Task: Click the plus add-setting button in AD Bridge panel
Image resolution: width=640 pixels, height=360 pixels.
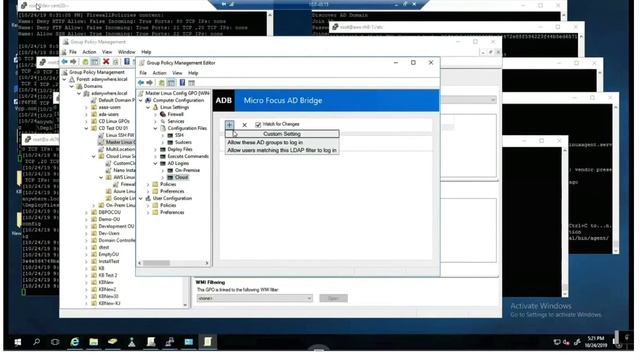Action: click(x=229, y=124)
